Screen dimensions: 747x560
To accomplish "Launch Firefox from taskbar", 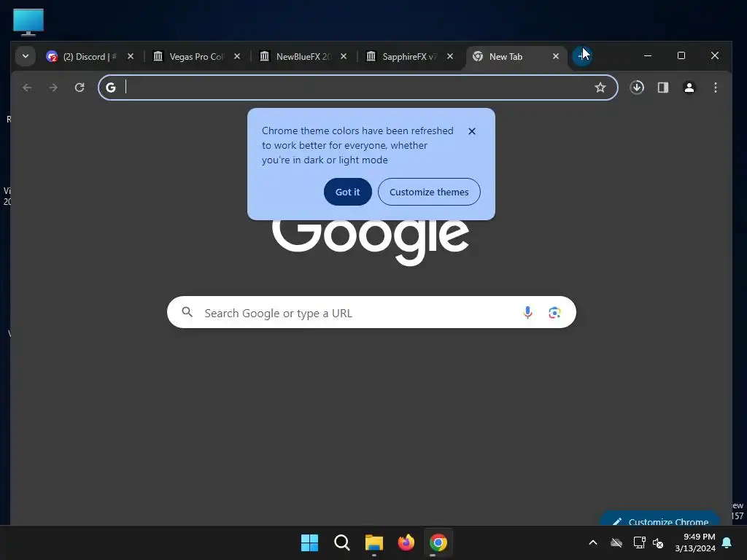I will (406, 542).
